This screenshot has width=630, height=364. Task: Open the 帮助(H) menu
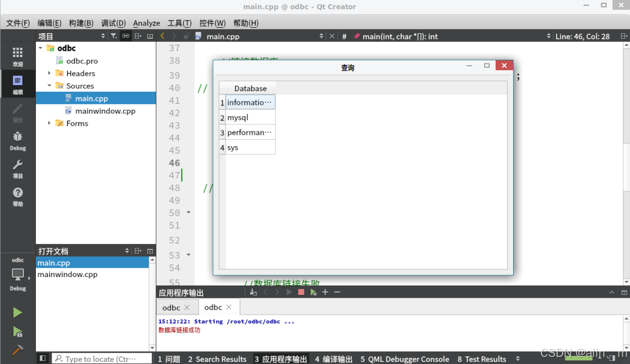coord(246,23)
